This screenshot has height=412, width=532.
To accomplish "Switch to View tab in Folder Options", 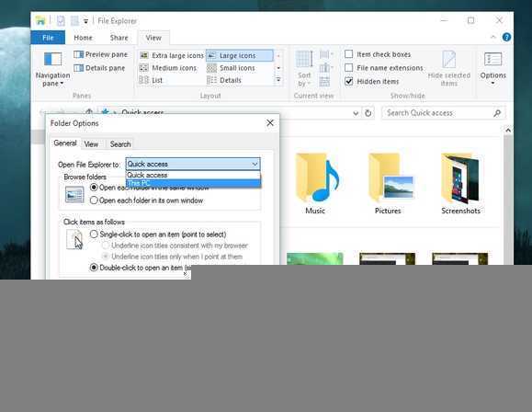I will click(x=91, y=144).
